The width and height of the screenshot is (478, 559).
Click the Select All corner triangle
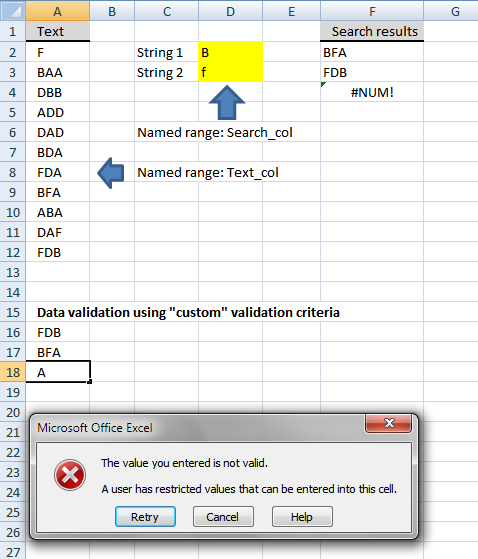[13, 11]
